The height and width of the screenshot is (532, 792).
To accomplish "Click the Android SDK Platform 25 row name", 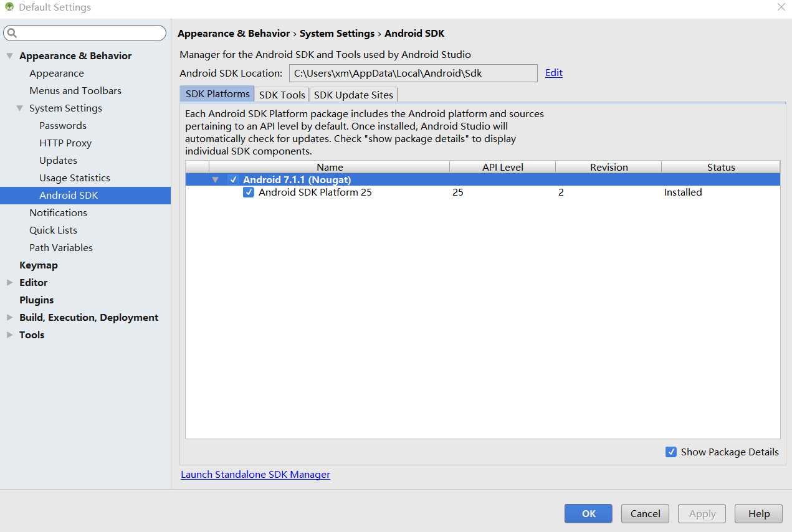I will [x=315, y=192].
